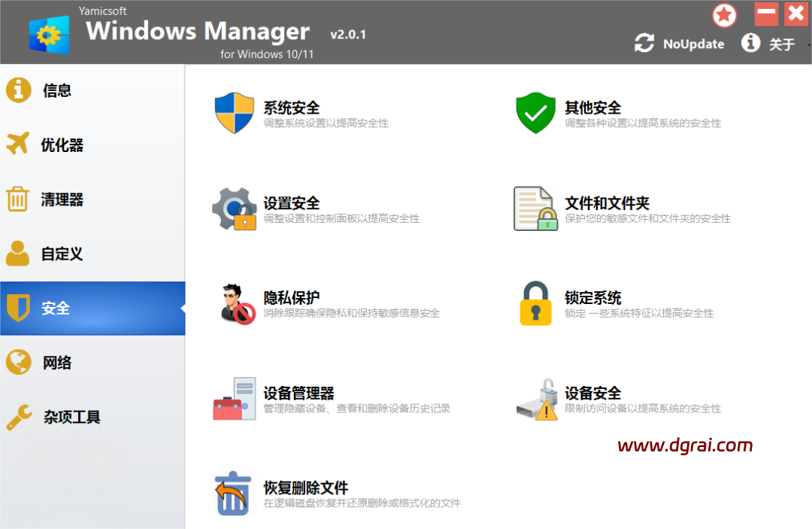Open the 杂项工具 sidebar tab

pyautogui.click(x=71, y=417)
